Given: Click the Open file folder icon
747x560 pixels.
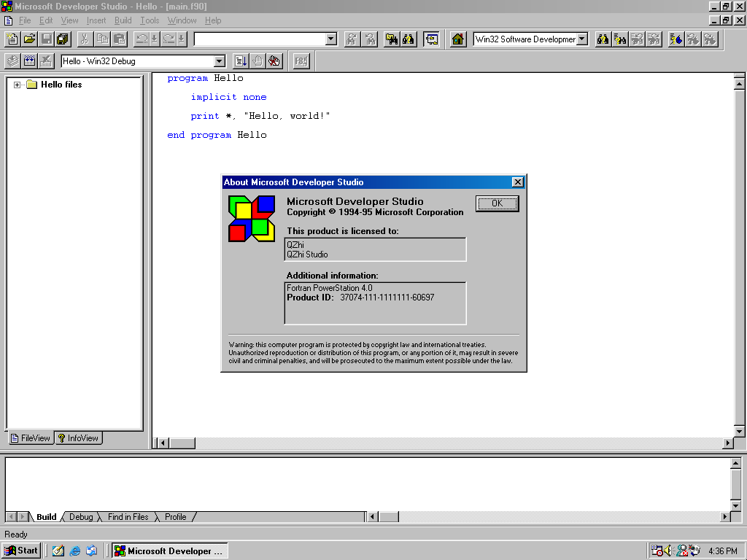Looking at the screenshot, I should pyautogui.click(x=30, y=39).
